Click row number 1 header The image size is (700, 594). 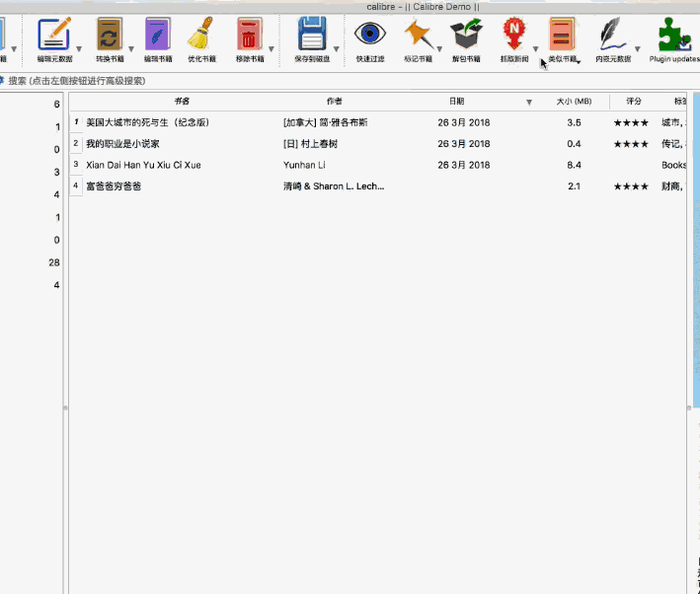pyautogui.click(x=76, y=122)
